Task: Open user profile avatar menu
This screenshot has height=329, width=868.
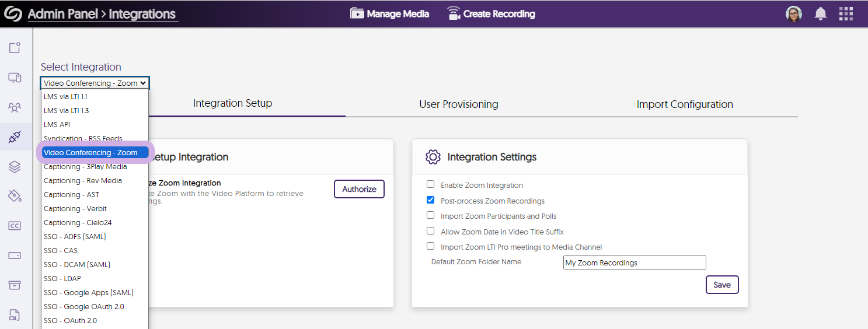Action: 794,14
